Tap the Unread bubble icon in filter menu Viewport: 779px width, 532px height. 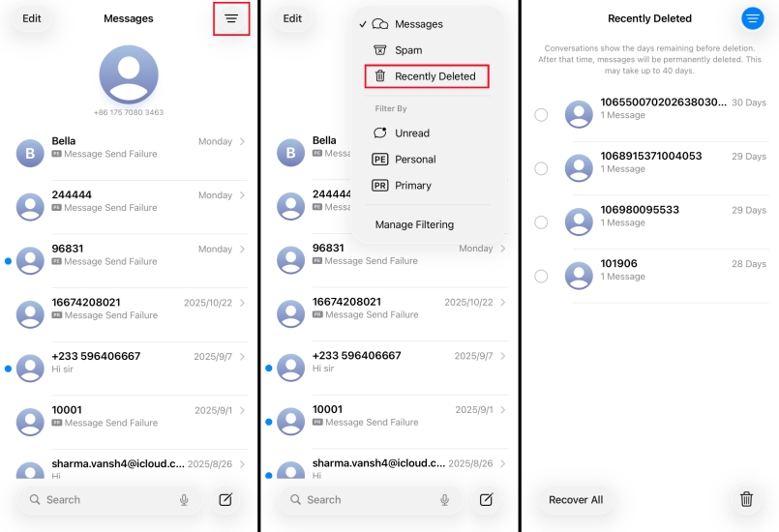click(x=380, y=133)
